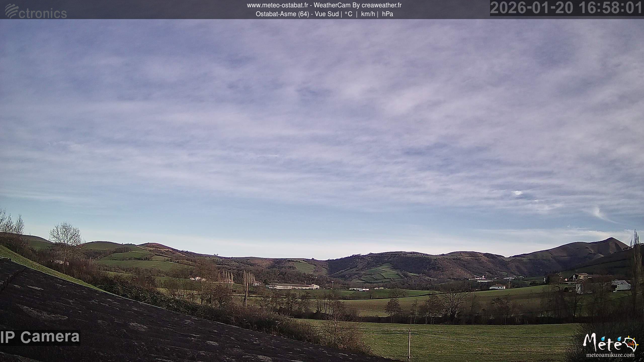Screen dimensions: 644x362
Task: Click the bright white cloud spot
Action: coord(517,193)
